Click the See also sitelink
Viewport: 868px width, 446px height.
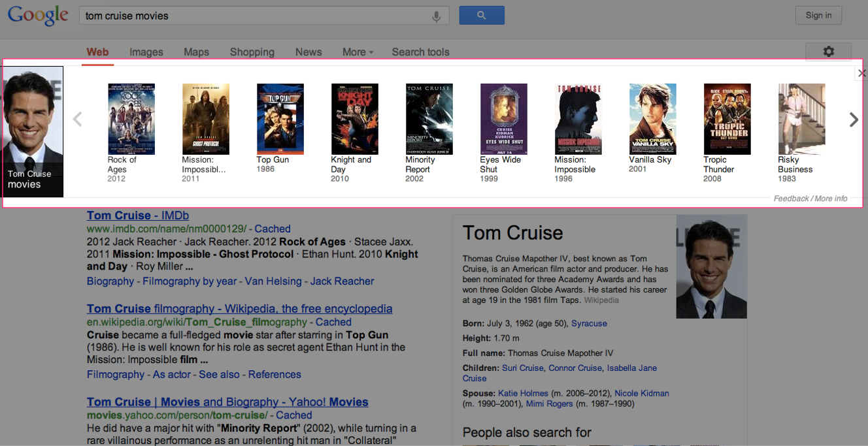(220, 375)
